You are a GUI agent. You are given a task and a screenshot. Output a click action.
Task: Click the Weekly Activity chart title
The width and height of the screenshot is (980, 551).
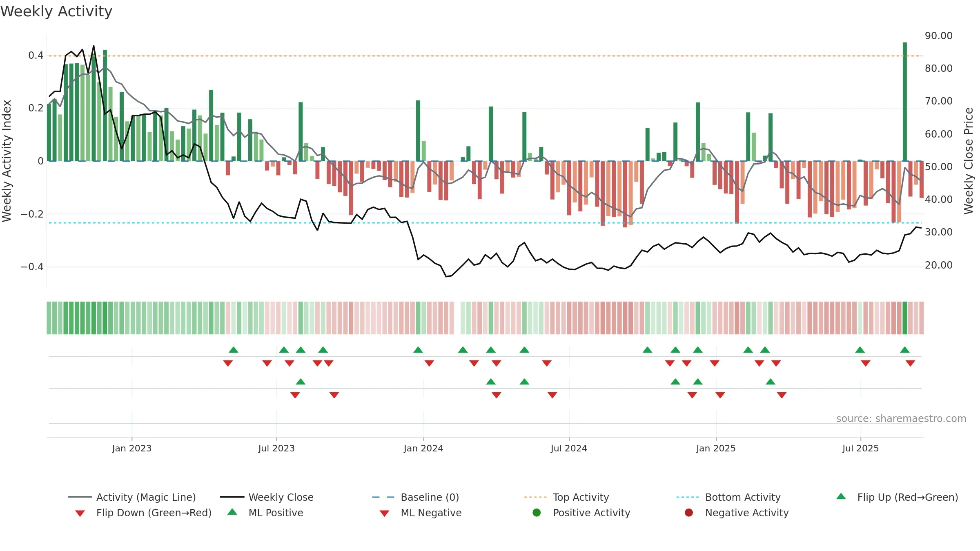(56, 11)
